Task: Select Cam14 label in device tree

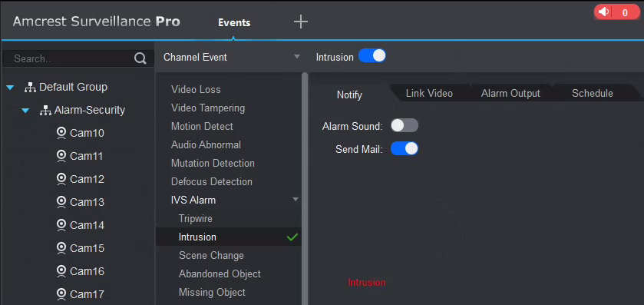Action: 87,225
